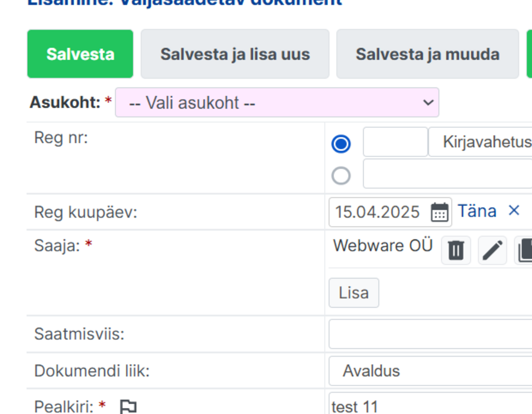Open the Asukoht location dropdown

click(x=277, y=102)
